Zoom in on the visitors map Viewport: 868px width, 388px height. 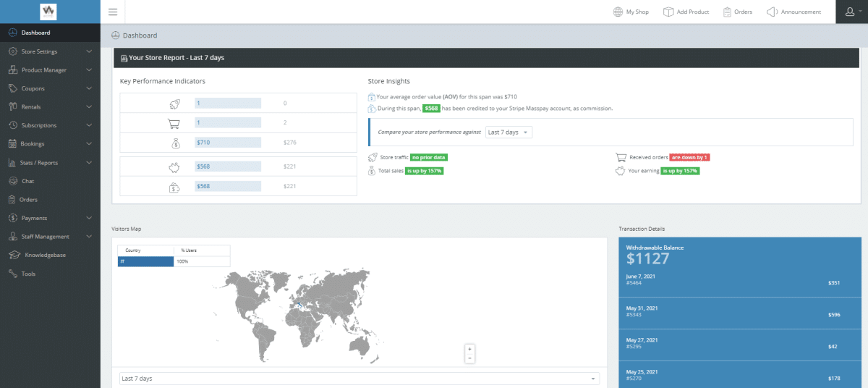[x=470, y=349]
